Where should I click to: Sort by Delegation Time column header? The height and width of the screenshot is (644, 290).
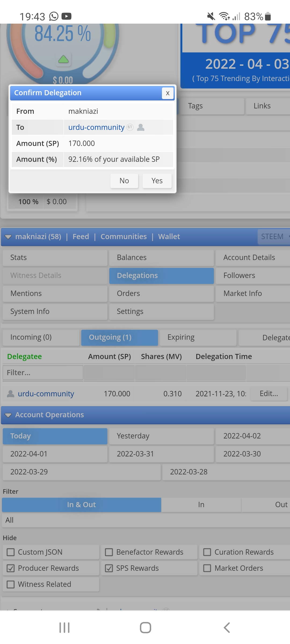pyautogui.click(x=224, y=356)
